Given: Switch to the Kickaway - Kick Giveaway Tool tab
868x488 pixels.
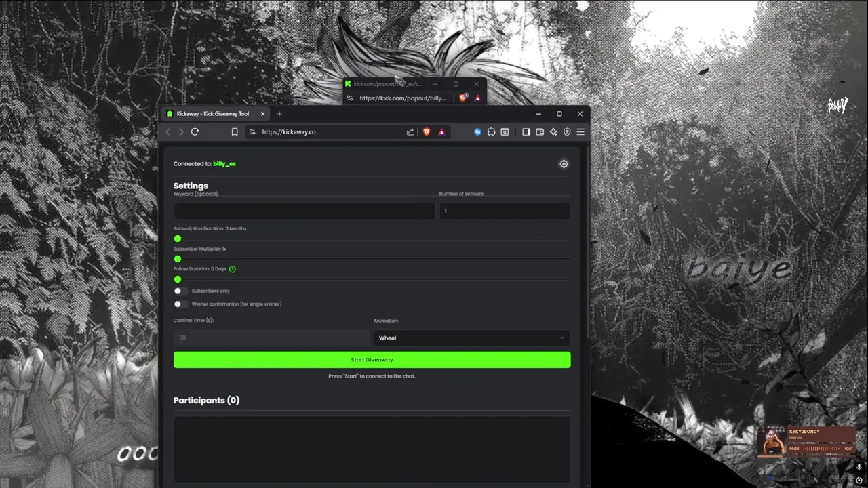Looking at the screenshot, I should coord(216,114).
